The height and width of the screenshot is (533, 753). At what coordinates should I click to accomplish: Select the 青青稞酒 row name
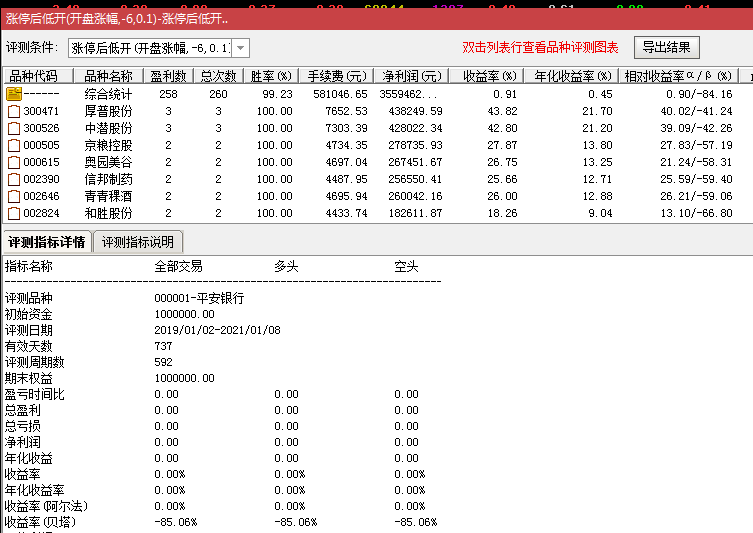[108, 196]
